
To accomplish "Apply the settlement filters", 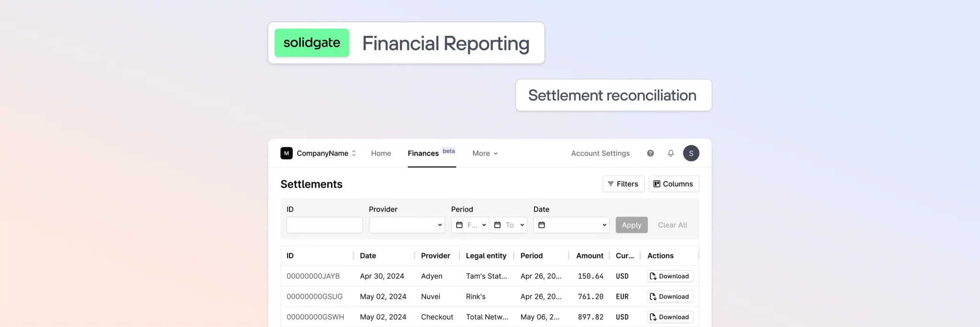I will (632, 225).
